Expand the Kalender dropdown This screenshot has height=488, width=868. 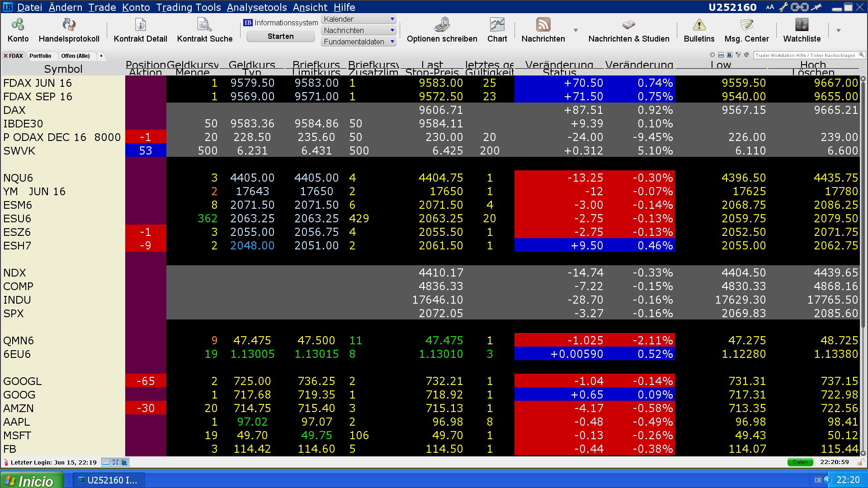(x=392, y=19)
